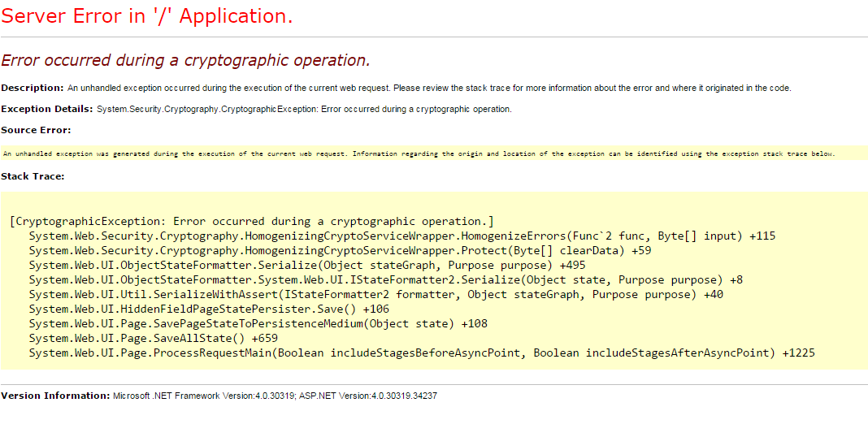The image size is (868, 437).
Task: Click the [CryptographicException] first stack trace line
Action: tap(252, 221)
